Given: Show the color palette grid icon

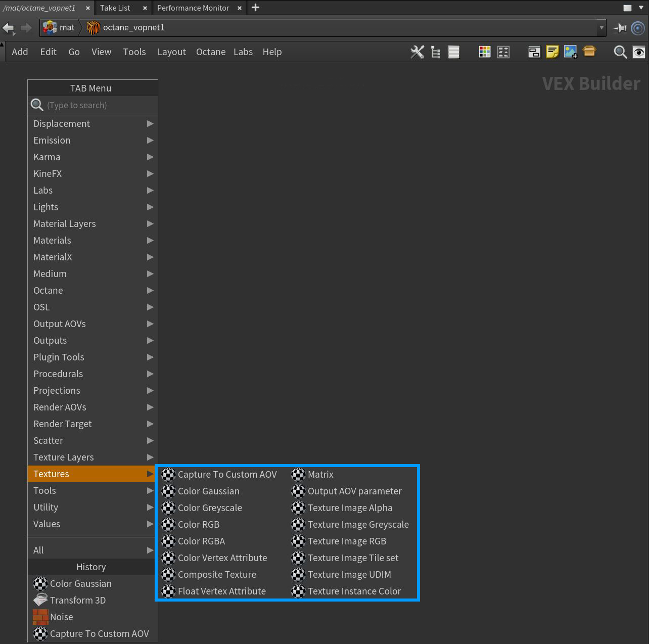Looking at the screenshot, I should (x=485, y=52).
